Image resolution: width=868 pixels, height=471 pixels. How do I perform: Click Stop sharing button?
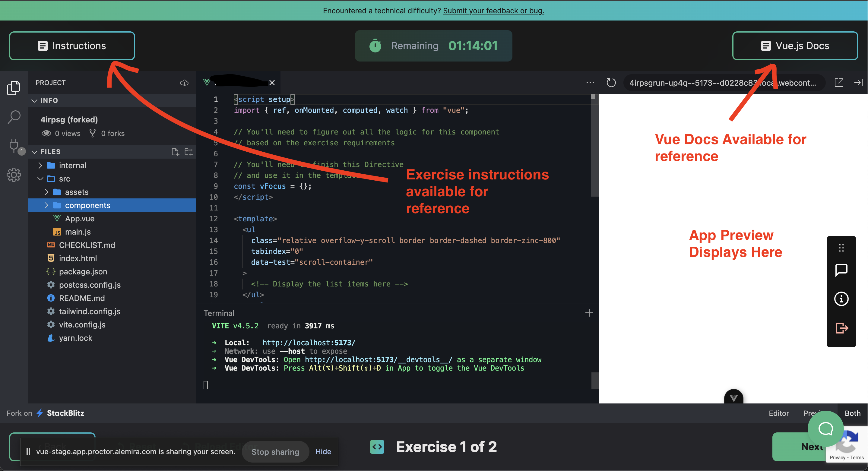[275, 451]
